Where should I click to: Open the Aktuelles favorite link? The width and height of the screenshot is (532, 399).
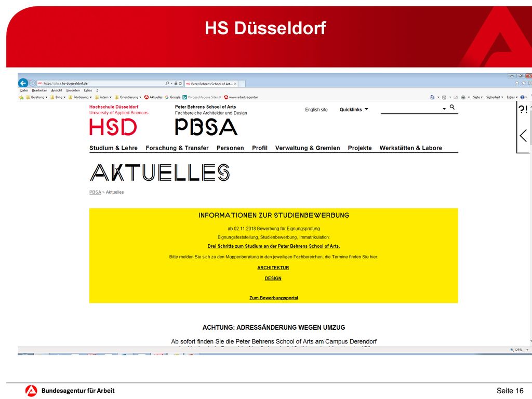click(153, 97)
